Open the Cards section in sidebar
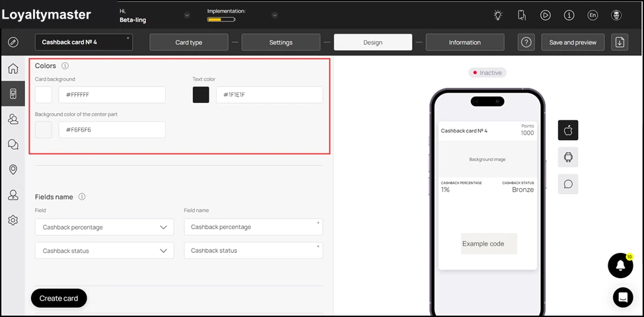 [13, 94]
